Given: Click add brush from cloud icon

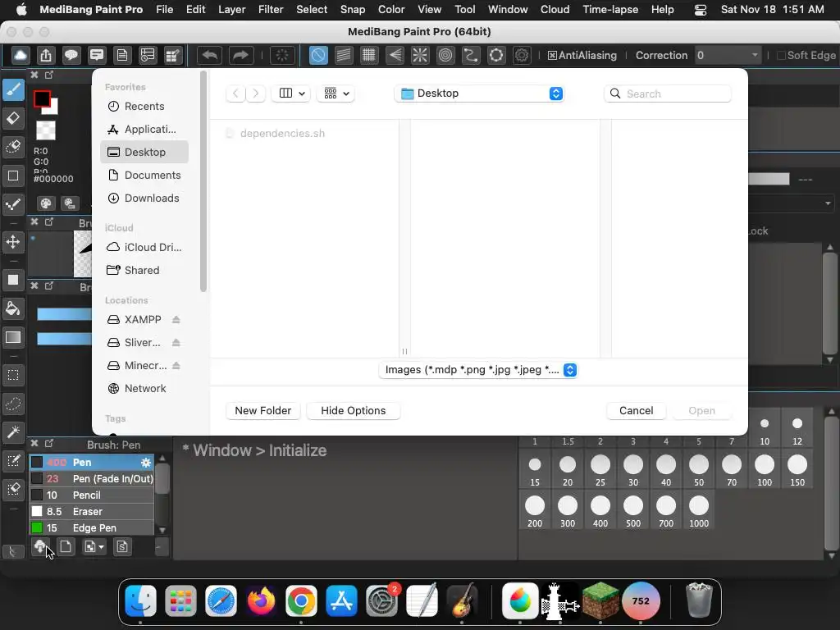Looking at the screenshot, I should tap(40, 547).
